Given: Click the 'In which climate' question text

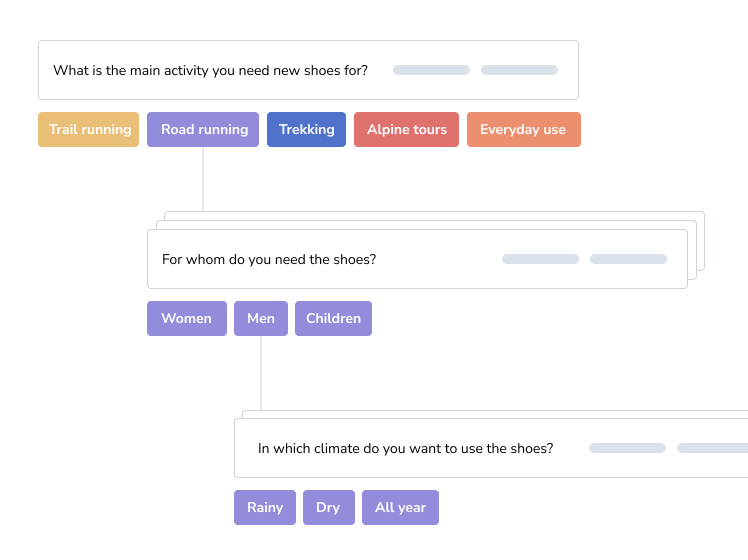Looking at the screenshot, I should (x=405, y=449).
